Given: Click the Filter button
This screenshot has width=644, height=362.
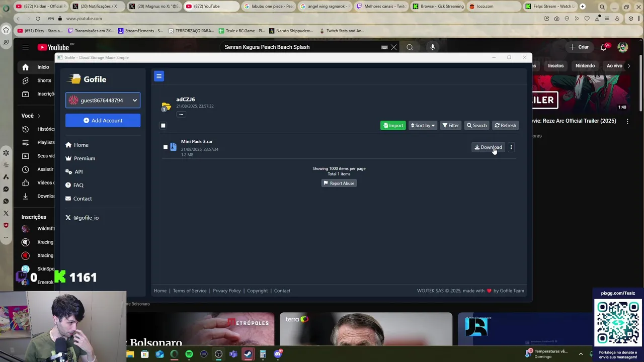Looking at the screenshot, I should [x=450, y=125].
